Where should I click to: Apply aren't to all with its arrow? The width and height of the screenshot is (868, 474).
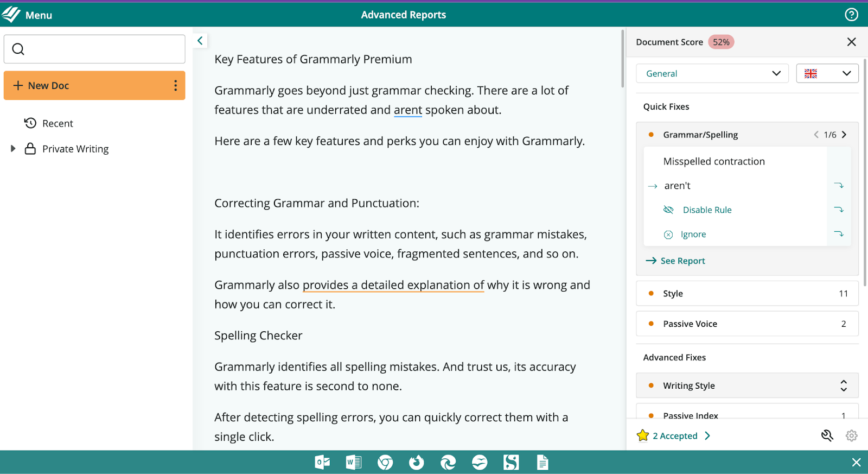pyautogui.click(x=839, y=186)
